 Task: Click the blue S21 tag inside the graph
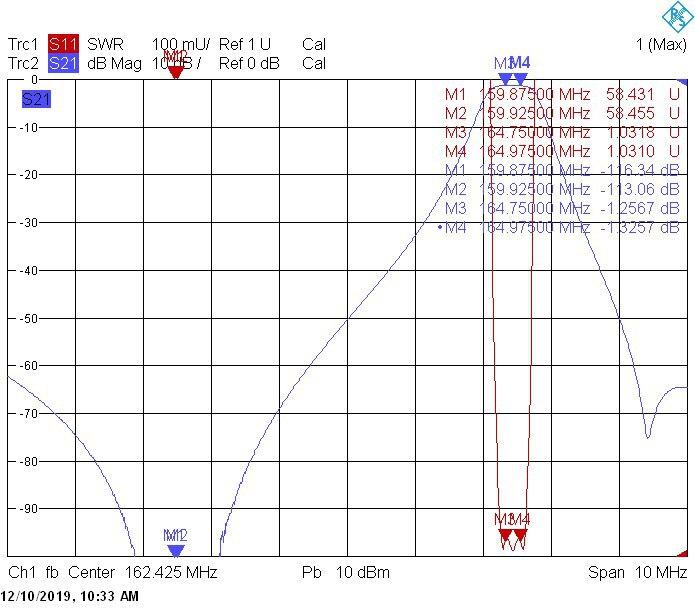coord(36,99)
